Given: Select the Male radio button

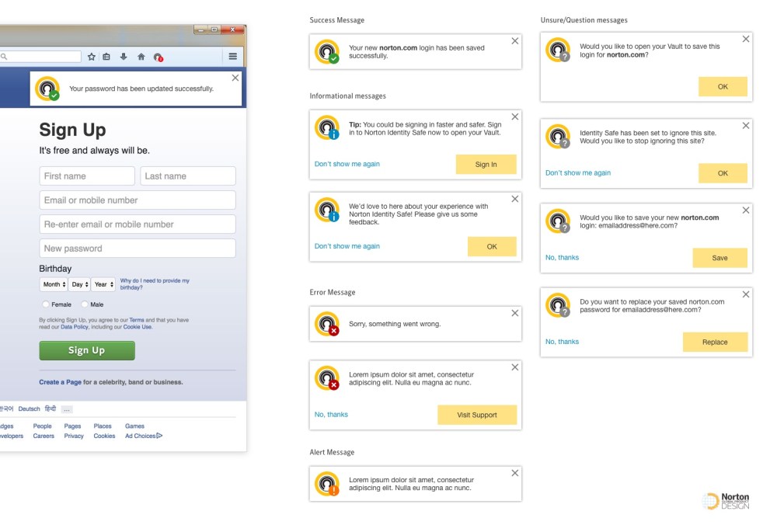Looking at the screenshot, I should (85, 304).
